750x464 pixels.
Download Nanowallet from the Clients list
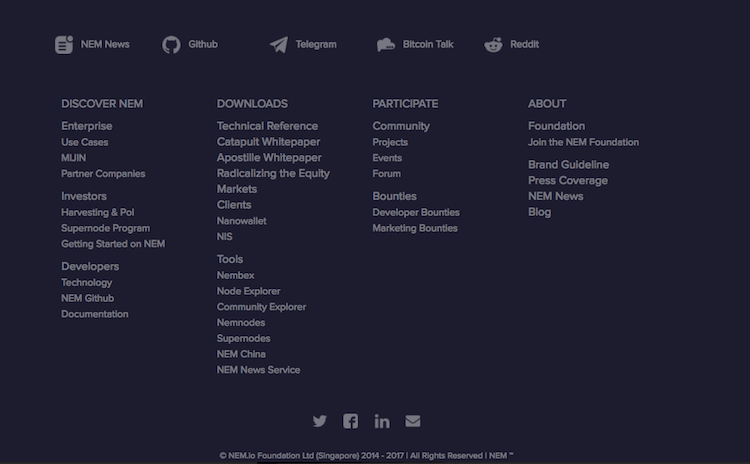[242, 221]
